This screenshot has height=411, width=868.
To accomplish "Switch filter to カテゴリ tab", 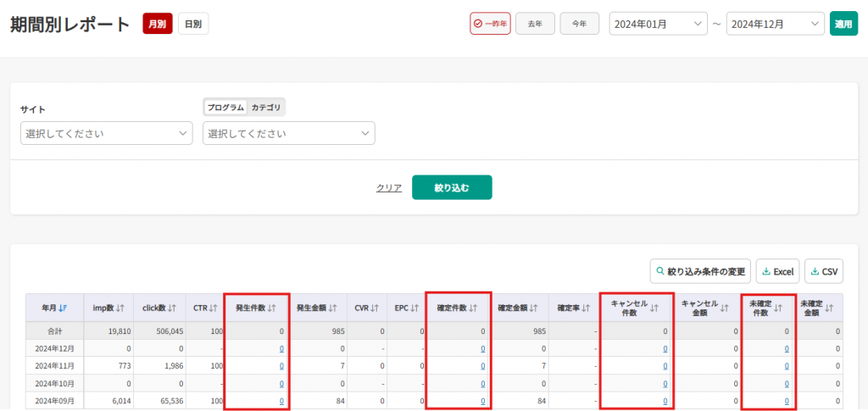I will [x=266, y=108].
